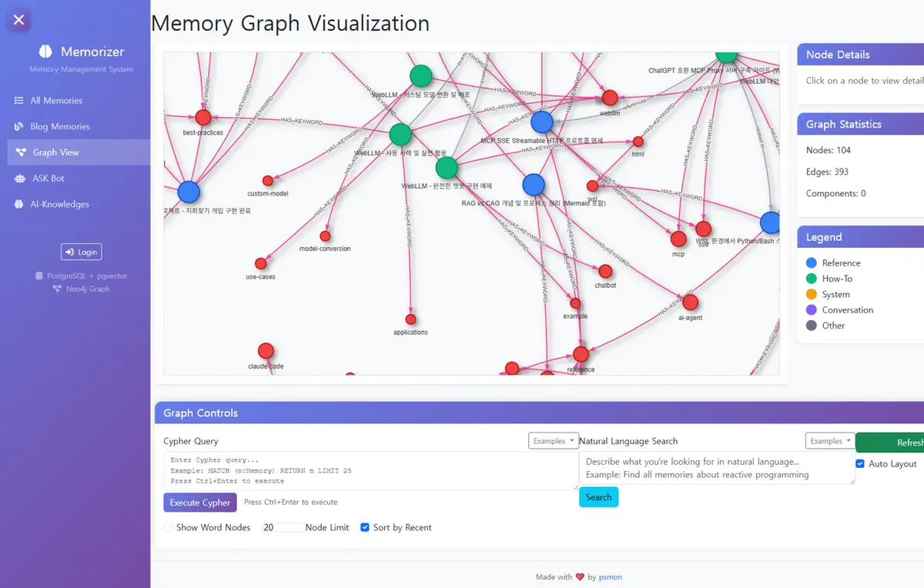Click the blue Reference legend swatch

pyautogui.click(x=811, y=263)
